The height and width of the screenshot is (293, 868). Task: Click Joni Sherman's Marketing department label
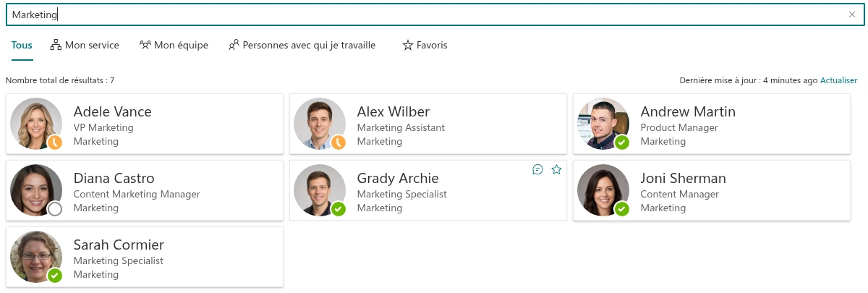(x=663, y=208)
